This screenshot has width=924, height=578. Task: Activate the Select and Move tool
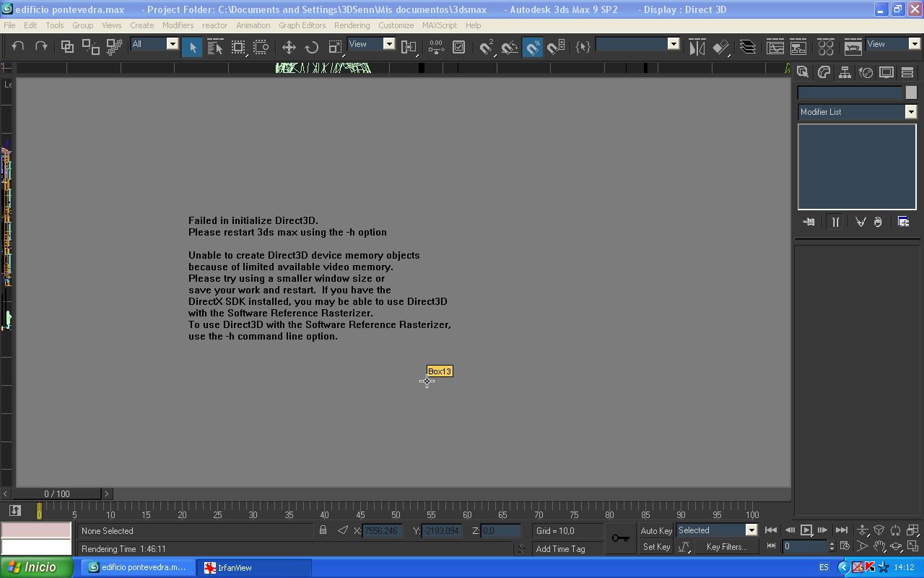click(289, 47)
